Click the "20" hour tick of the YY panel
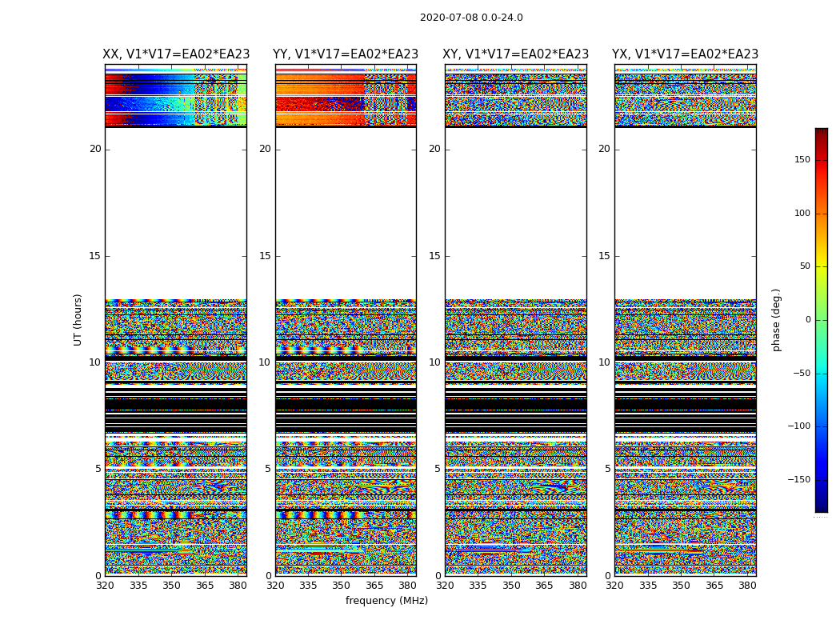Image resolution: width=840 pixels, height=640 pixels. 265,150
